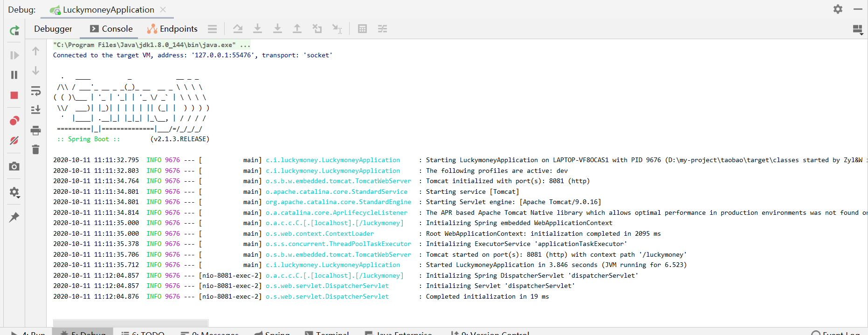This screenshot has width=868, height=335.
Task: Switch to the Debugger tab
Action: pyautogui.click(x=53, y=29)
